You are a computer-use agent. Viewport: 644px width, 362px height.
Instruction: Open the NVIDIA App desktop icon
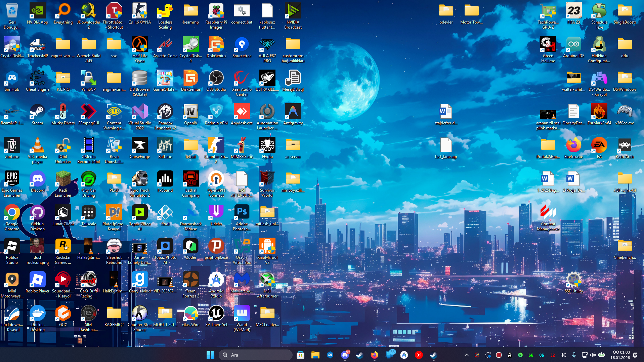point(37,14)
